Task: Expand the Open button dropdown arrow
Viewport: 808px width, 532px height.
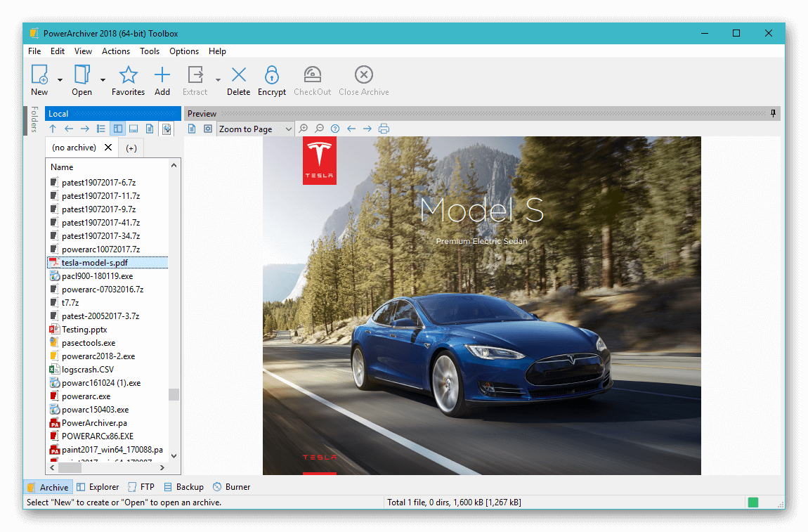Action: pos(103,80)
